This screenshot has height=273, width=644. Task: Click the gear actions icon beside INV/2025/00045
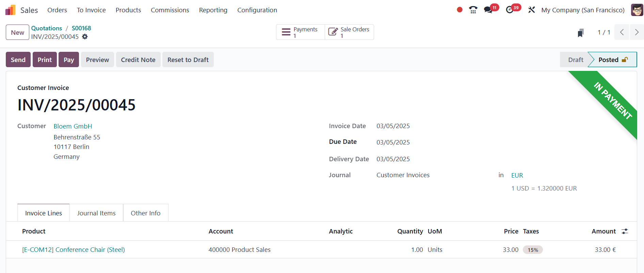click(85, 36)
